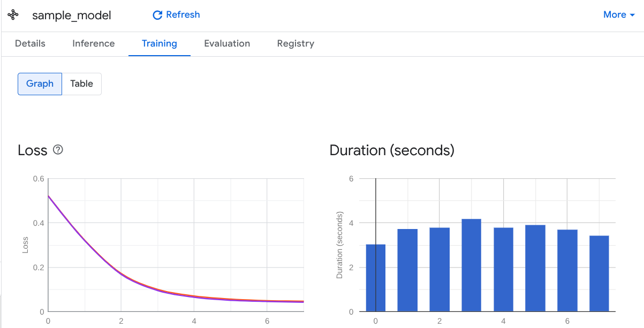
Task: Go to the Evaluation tab
Action: pos(227,44)
